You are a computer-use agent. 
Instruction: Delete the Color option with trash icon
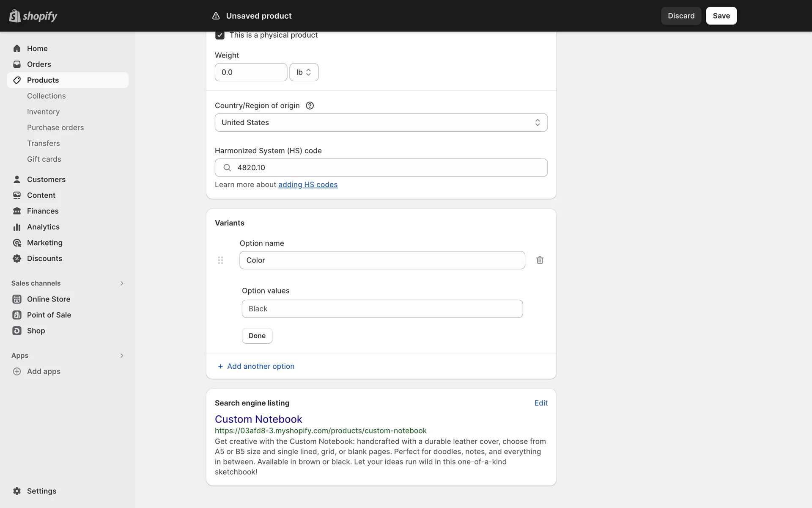tap(540, 260)
